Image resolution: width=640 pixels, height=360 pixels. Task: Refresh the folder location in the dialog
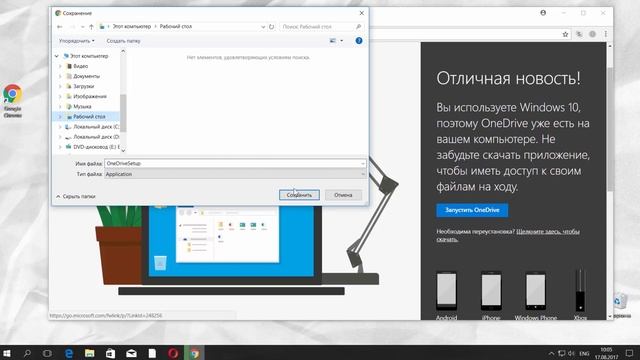(x=271, y=27)
